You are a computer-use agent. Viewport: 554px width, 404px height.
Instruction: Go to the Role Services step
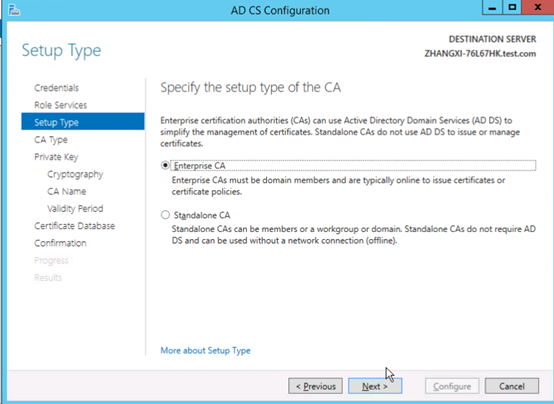pyautogui.click(x=60, y=105)
